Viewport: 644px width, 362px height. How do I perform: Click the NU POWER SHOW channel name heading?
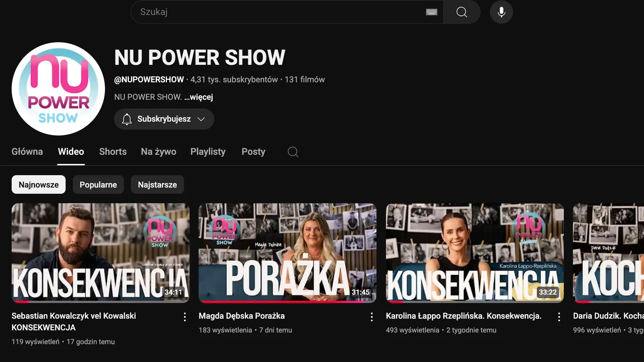point(200,58)
